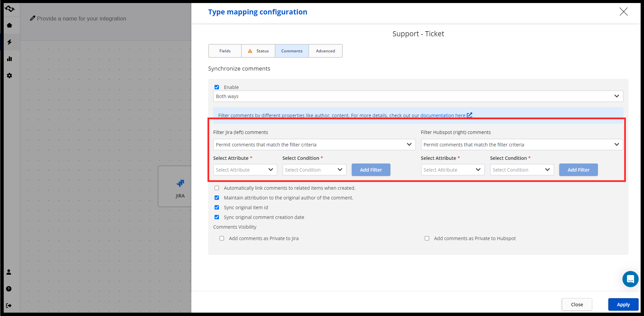Click the logout icon at sidebar bottom
644x316 pixels.
pos(9,306)
